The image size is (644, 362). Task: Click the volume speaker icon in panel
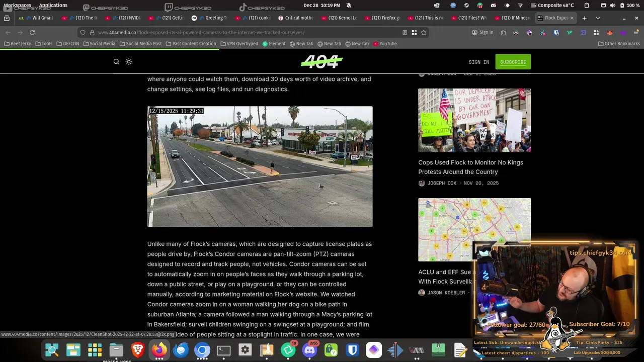612,5
